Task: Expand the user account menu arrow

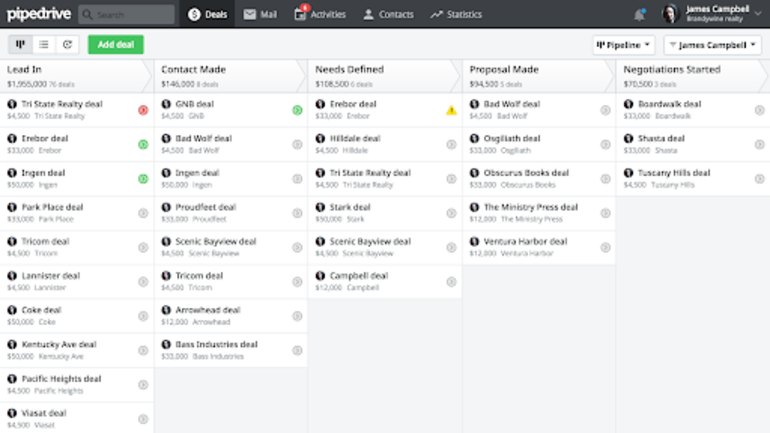Action: point(758,14)
